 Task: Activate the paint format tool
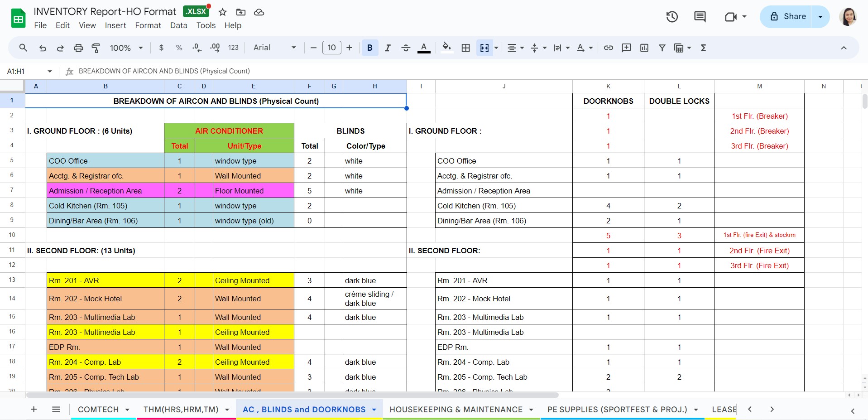pos(96,48)
